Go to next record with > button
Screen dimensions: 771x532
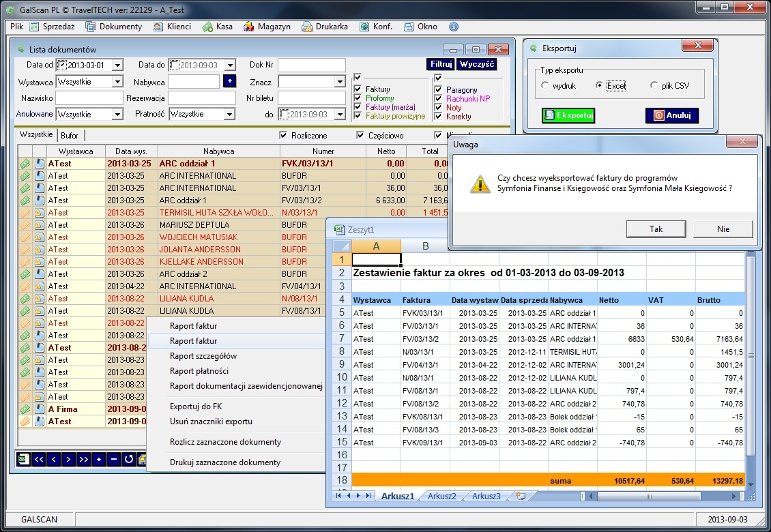point(68,459)
